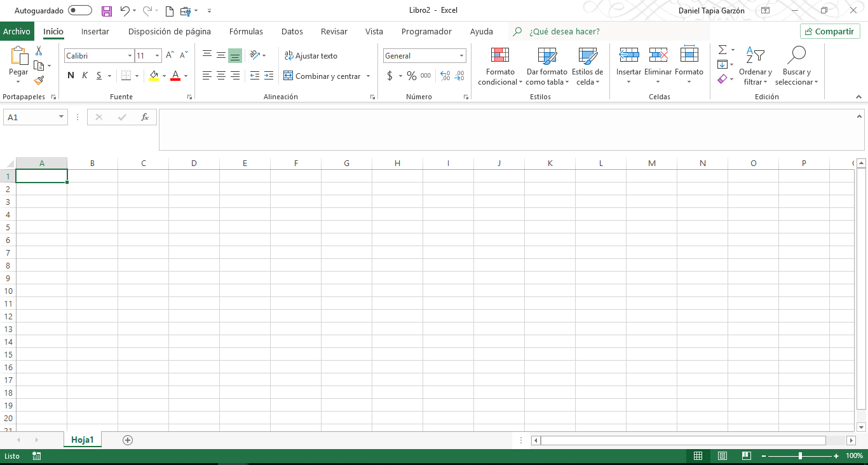868x465 pixels.
Task: Toggle italic formatting (K)
Action: pos(85,76)
